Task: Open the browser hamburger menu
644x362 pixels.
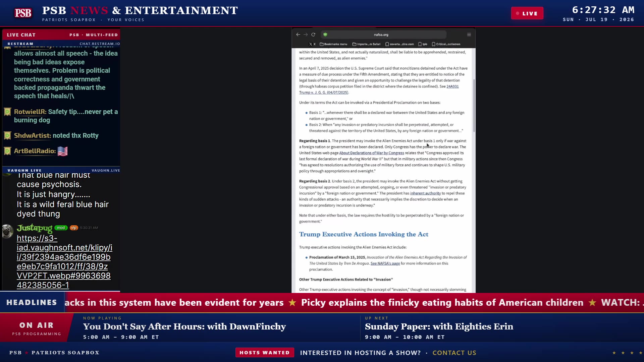Action: tap(469, 35)
